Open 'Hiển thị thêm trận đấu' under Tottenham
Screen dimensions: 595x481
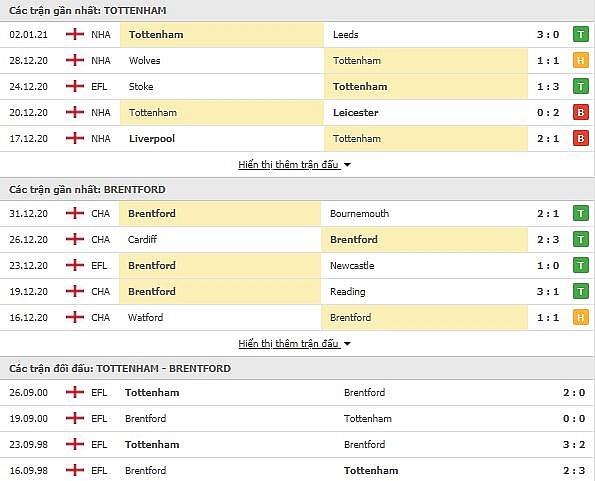click(x=288, y=165)
